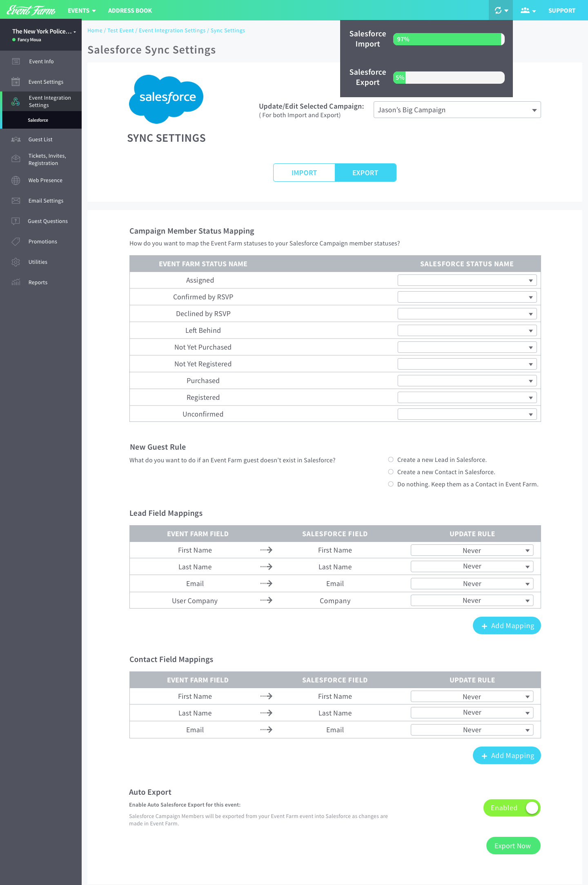Viewport: 588px width, 885px height.
Task: Click the Reports chart icon
Action: pos(16,282)
